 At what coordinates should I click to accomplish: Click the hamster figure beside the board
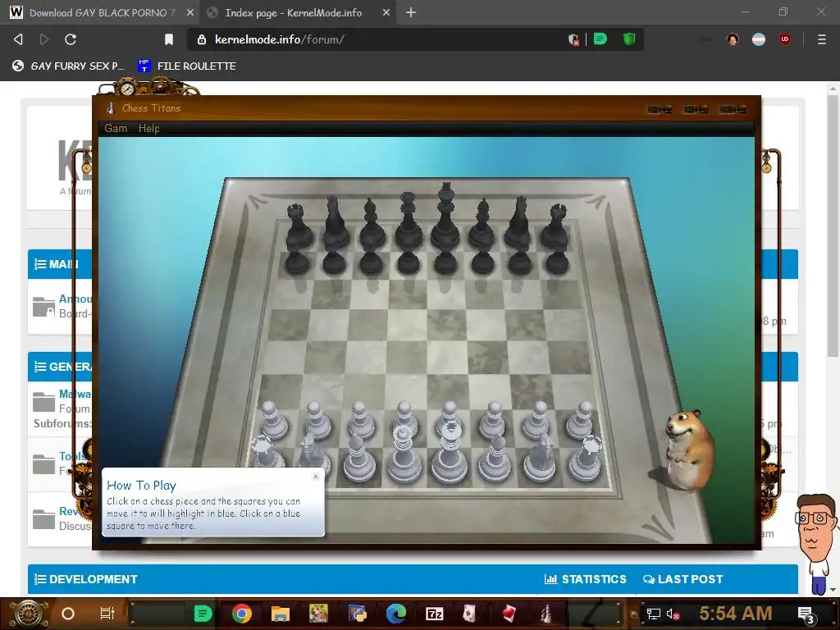coord(689,450)
